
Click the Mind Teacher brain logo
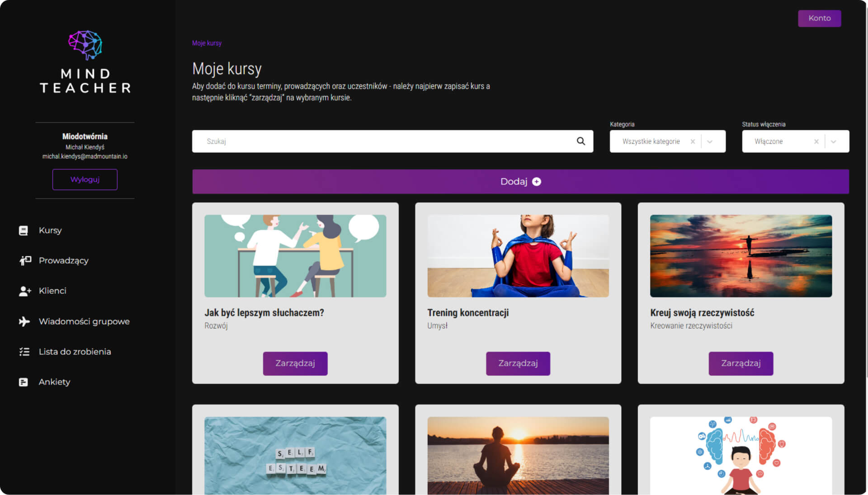85,45
